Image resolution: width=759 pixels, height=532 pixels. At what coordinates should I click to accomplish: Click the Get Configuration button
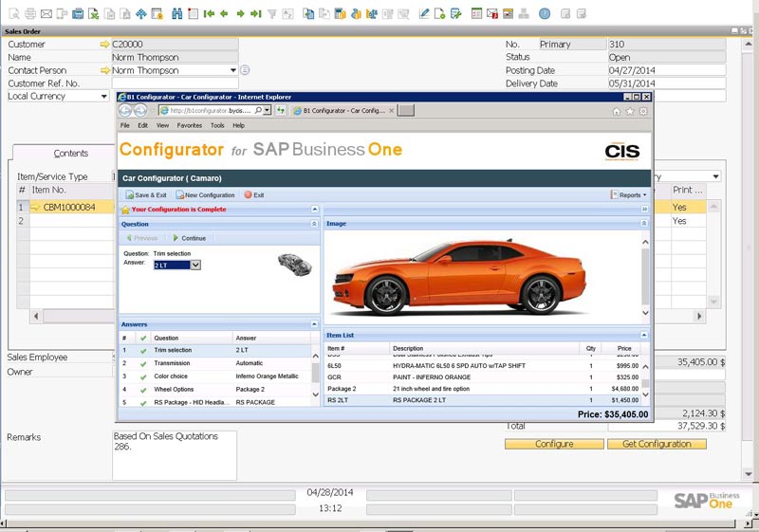657,444
